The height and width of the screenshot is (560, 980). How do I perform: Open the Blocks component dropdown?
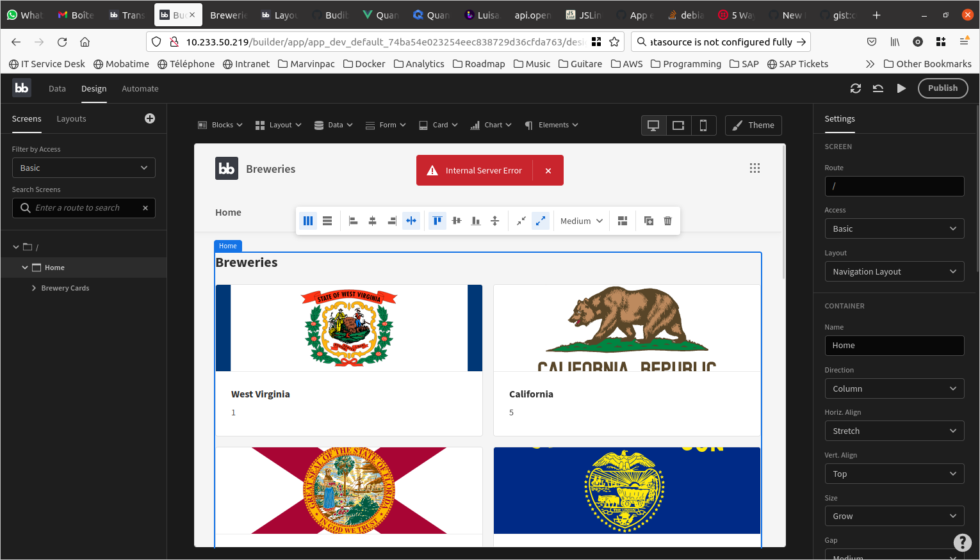point(220,125)
